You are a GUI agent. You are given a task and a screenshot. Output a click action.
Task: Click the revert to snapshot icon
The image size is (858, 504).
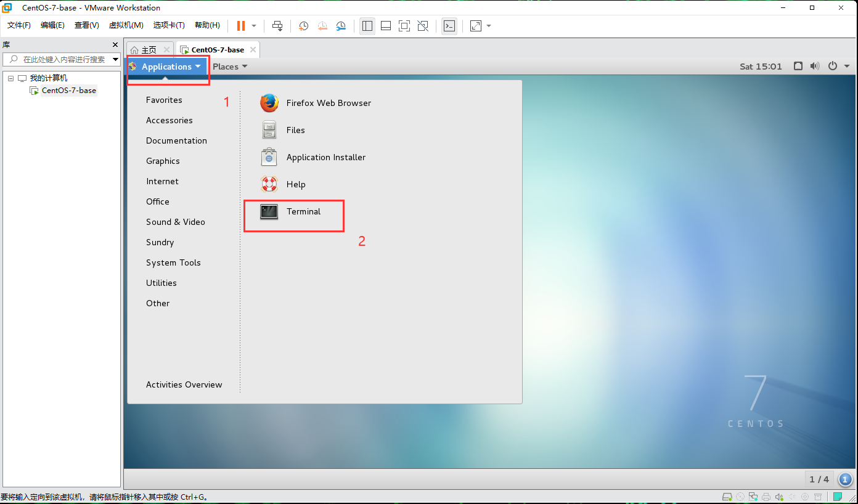(x=322, y=26)
